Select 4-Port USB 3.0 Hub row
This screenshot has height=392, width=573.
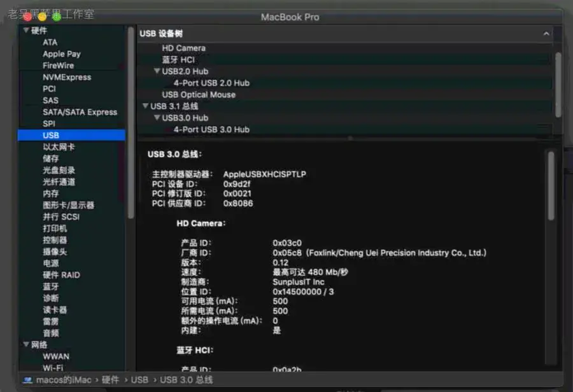coord(211,129)
